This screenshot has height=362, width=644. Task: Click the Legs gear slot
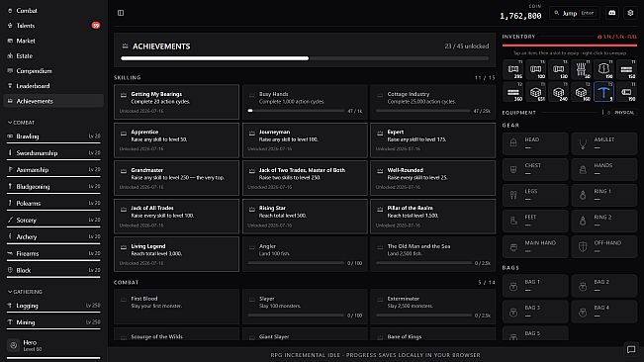click(x=535, y=195)
